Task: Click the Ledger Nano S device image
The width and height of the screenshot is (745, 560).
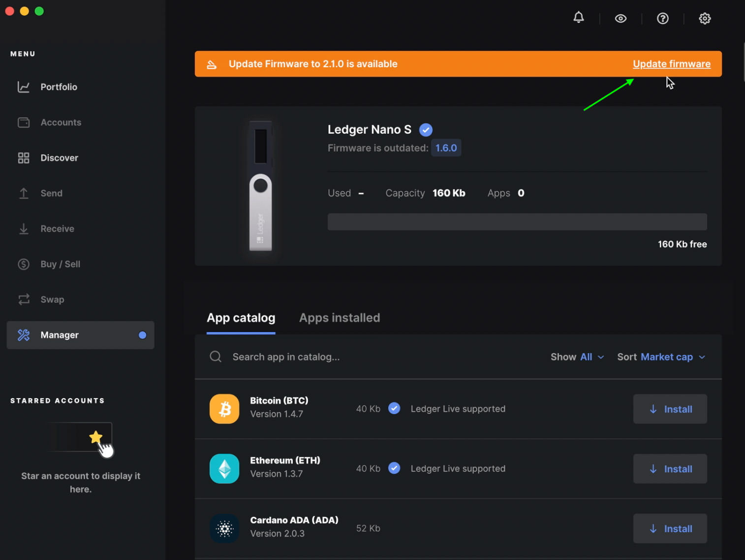Action: click(x=261, y=186)
